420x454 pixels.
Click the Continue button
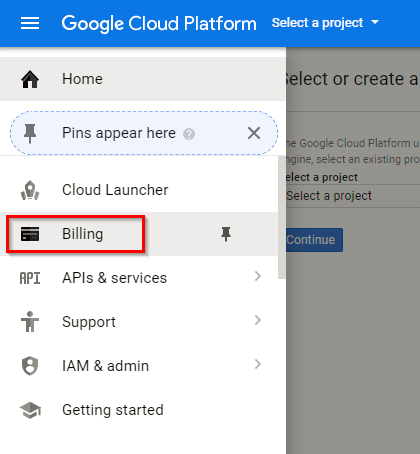[x=314, y=240]
